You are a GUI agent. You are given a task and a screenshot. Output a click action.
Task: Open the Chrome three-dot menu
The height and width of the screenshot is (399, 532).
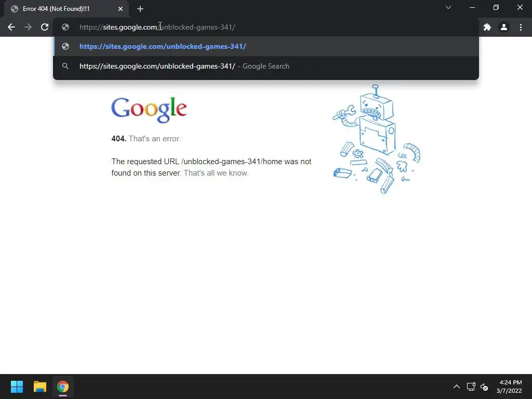click(x=521, y=27)
